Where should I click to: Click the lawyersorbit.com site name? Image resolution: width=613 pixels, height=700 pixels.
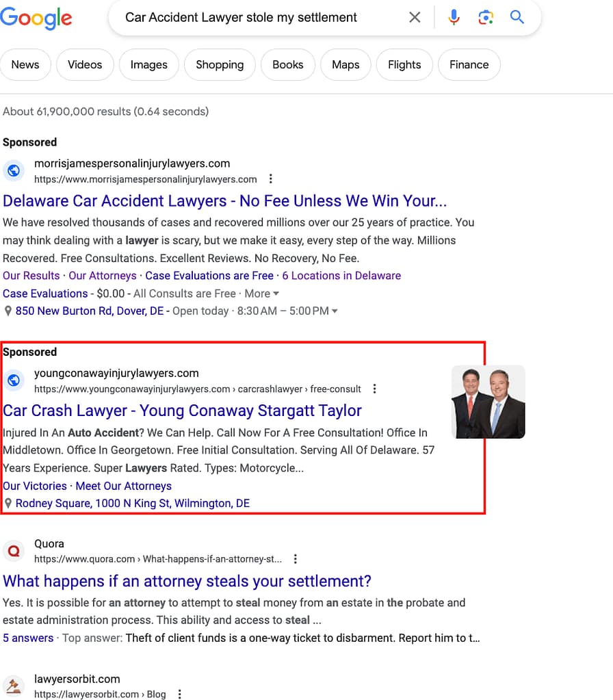(77, 679)
